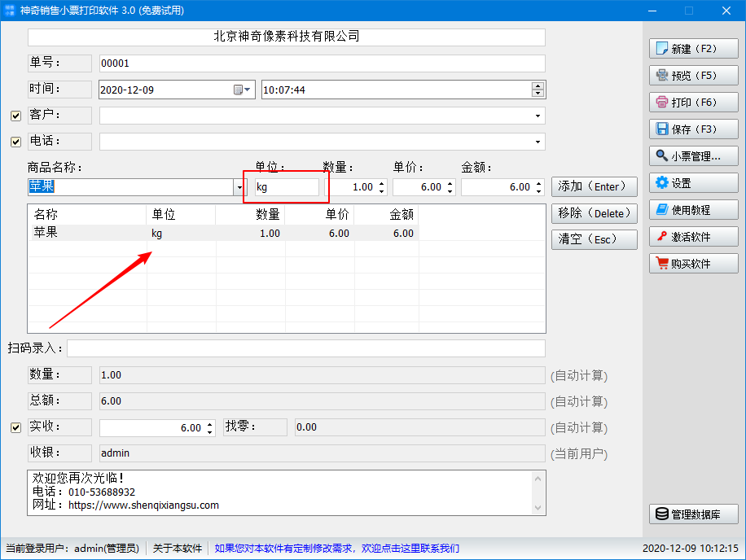The height and width of the screenshot is (560, 746).
Task: Increase 单价 unit price spinner
Action: coord(450,183)
